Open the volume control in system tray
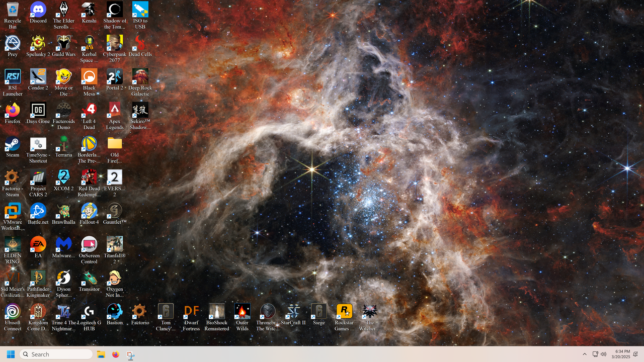Viewport: 644px width, 362px height. click(603, 354)
